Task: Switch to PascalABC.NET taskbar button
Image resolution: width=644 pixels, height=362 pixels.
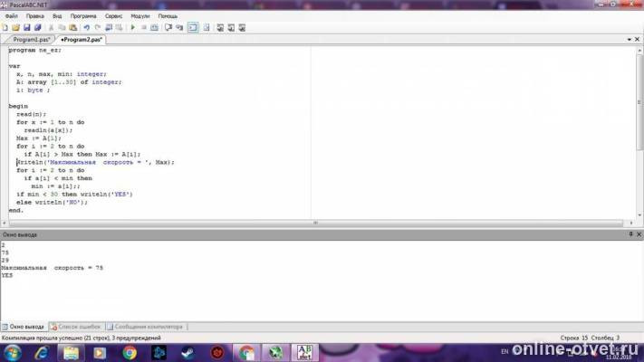Action: pyautogui.click(x=304, y=353)
